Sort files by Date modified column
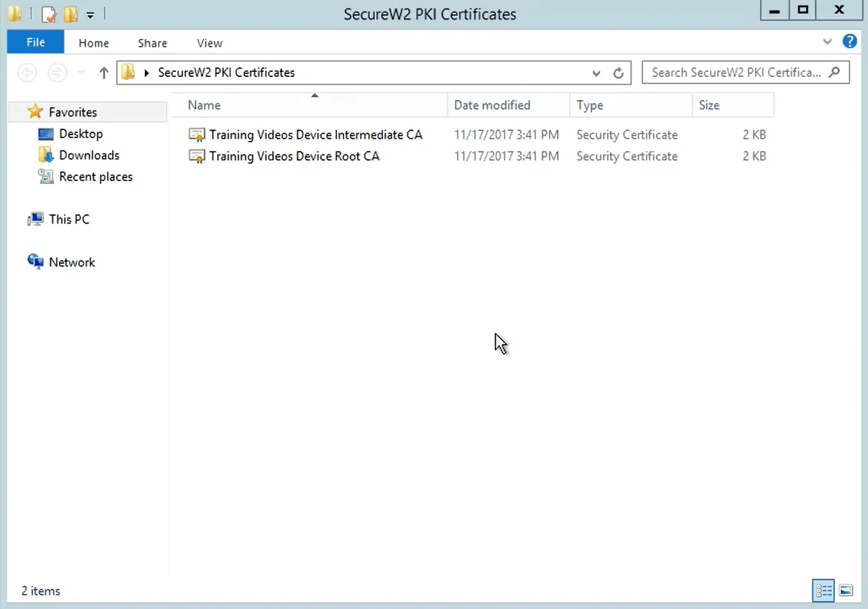Image resolution: width=868 pixels, height=609 pixels. pyautogui.click(x=492, y=105)
